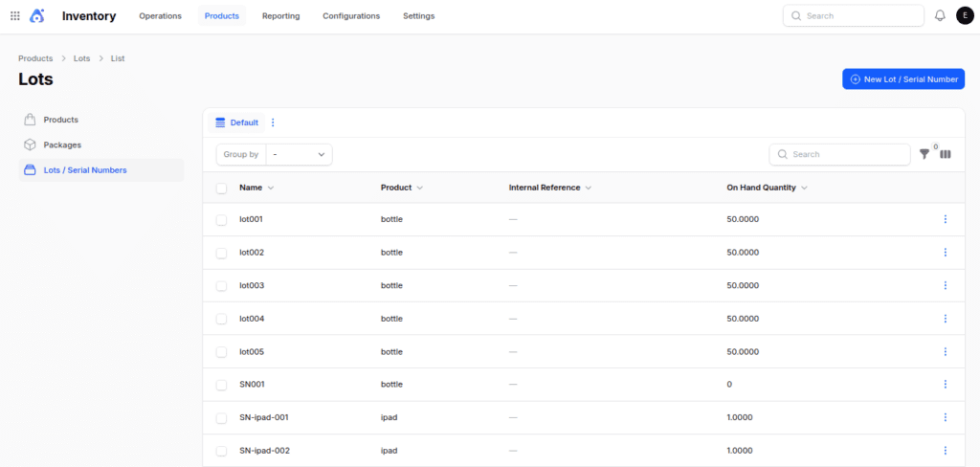
Task: Click the magnifier icon in top search
Action: point(796,16)
